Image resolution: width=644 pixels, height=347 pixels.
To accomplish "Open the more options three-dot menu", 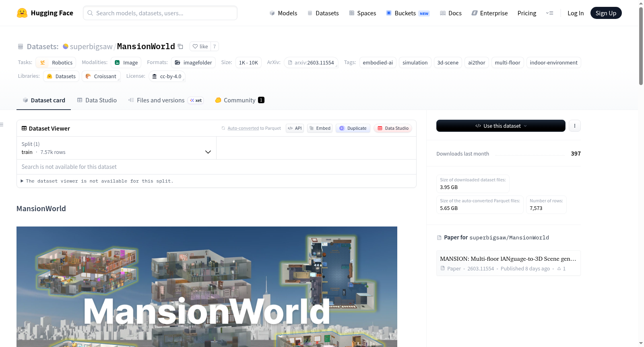I will click(x=575, y=126).
